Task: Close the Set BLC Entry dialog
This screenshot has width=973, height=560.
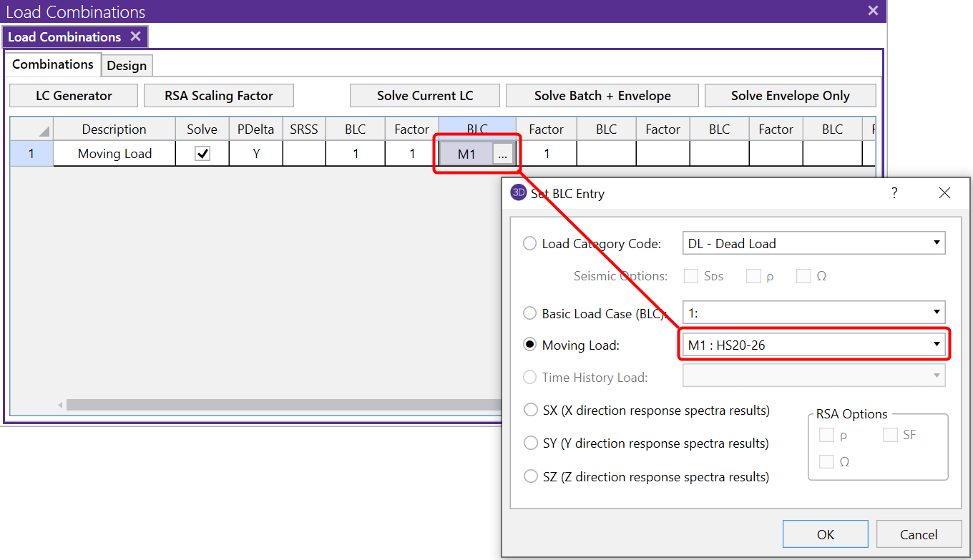Action: pos(944,193)
